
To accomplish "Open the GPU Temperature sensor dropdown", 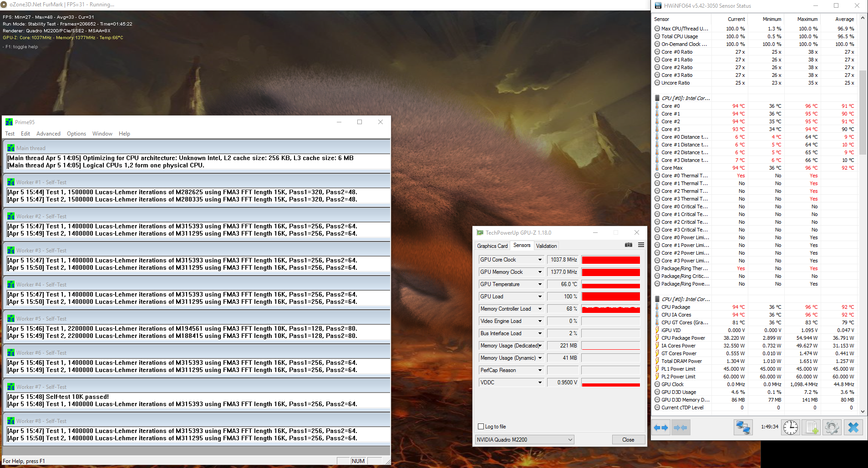I will coord(540,284).
